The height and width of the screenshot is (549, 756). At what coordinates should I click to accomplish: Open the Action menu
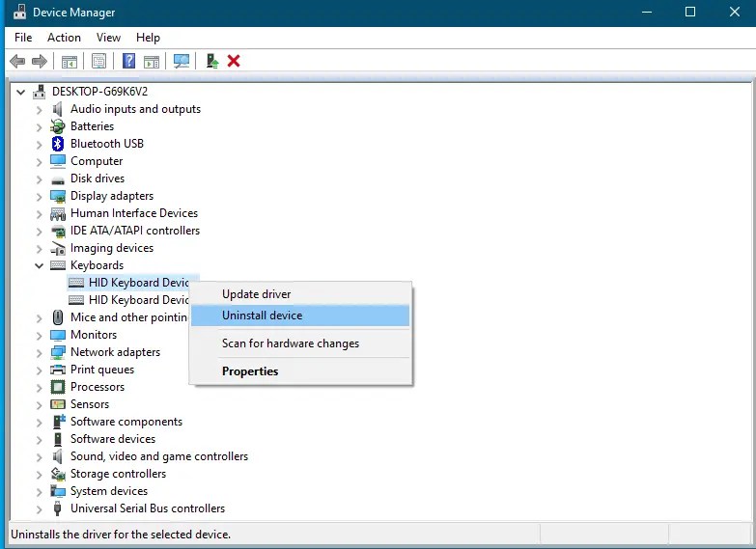(64, 38)
